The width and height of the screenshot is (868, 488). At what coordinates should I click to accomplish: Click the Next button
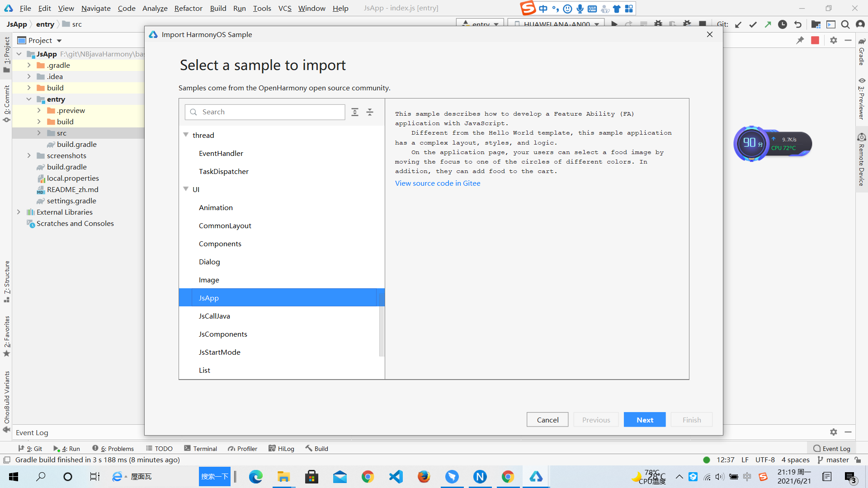pyautogui.click(x=644, y=419)
